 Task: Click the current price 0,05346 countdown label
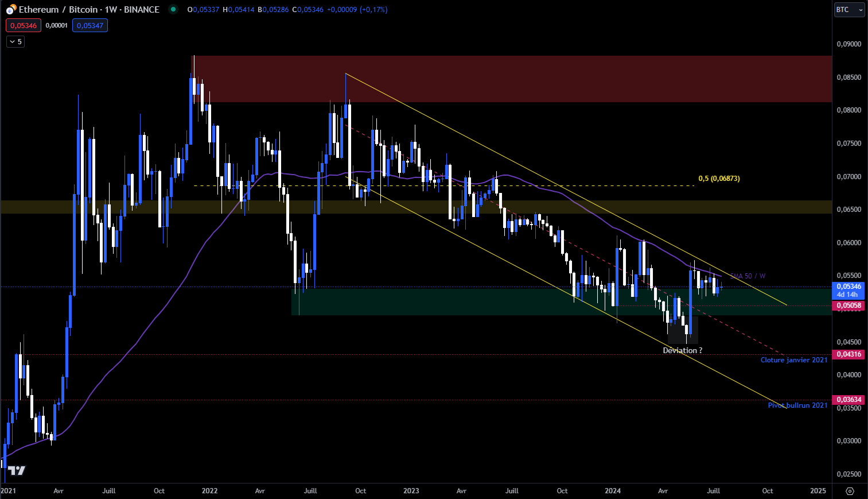point(848,290)
